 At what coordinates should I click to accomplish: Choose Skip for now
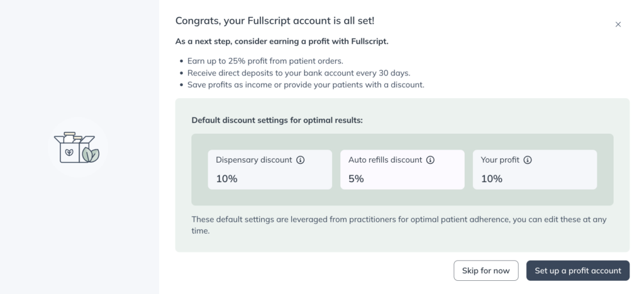pyautogui.click(x=486, y=271)
